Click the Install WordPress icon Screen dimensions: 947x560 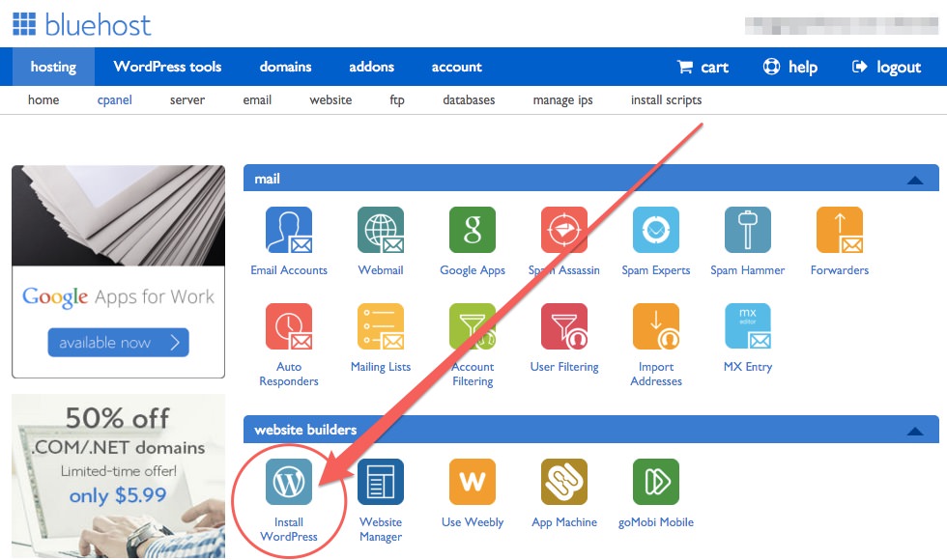(x=289, y=482)
